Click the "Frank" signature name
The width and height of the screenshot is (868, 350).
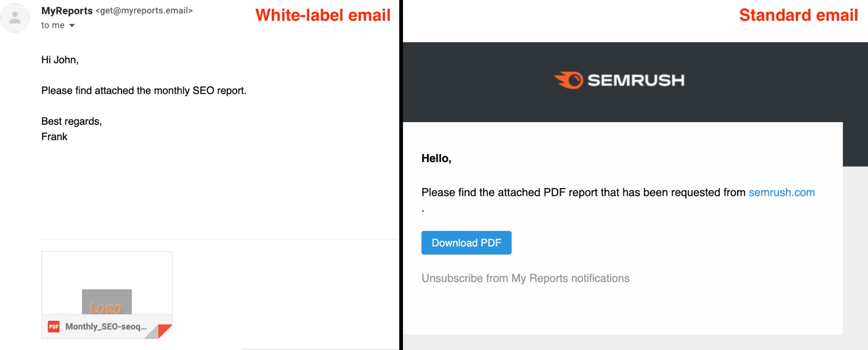54,137
